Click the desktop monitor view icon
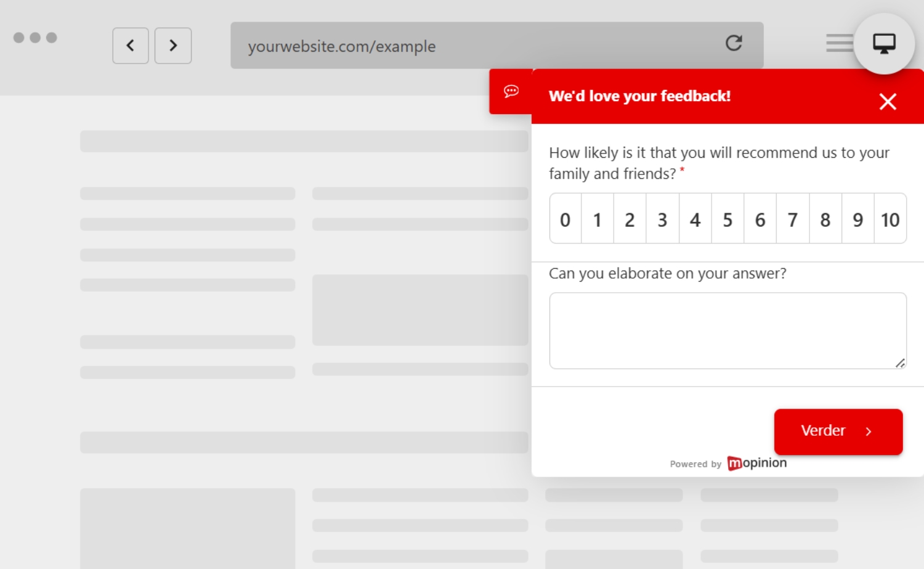This screenshot has width=924, height=569. click(x=884, y=44)
